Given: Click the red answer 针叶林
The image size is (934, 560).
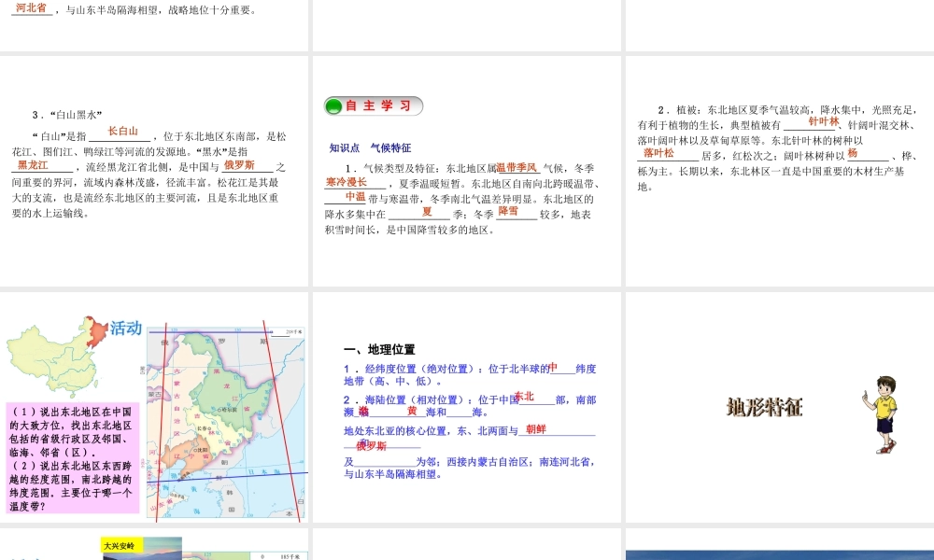Looking at the screenshot, I should [x=824, y=121].
